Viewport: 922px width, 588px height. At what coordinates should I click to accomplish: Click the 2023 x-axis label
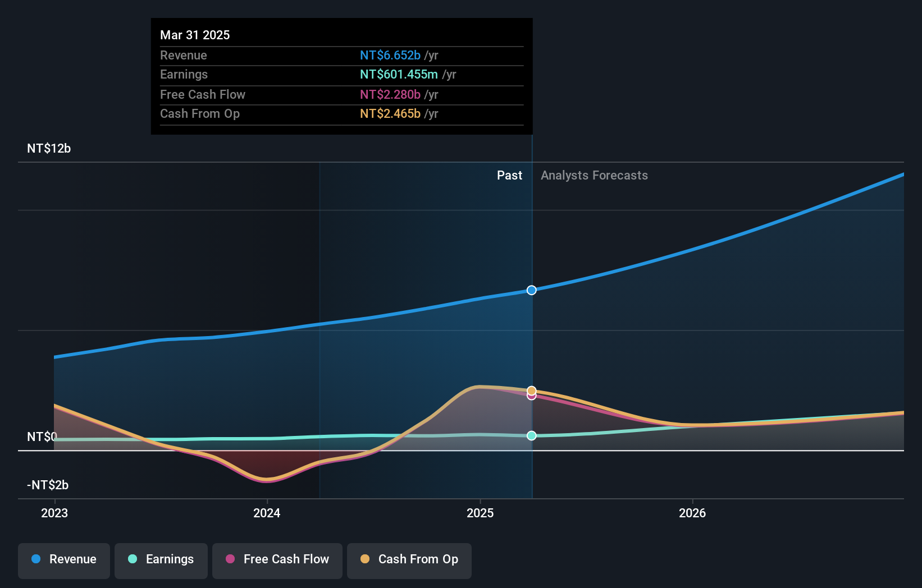(x=54, y=513)
